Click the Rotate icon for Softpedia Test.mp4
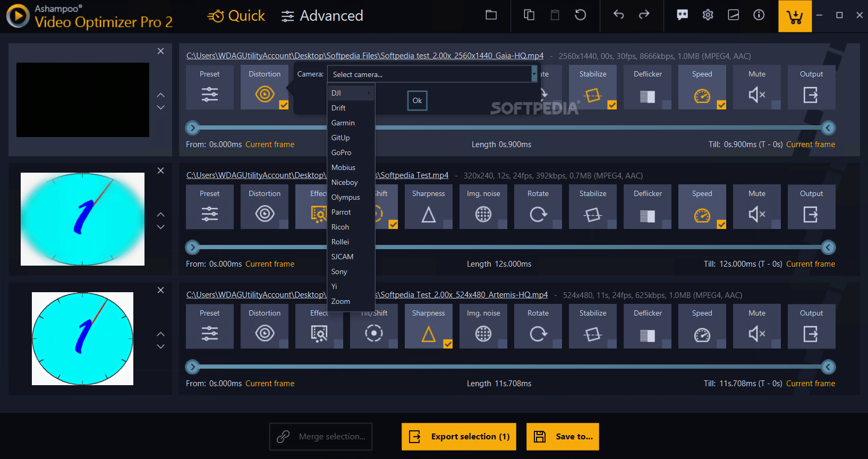The image size is (868, 459). tap(538, 214)
